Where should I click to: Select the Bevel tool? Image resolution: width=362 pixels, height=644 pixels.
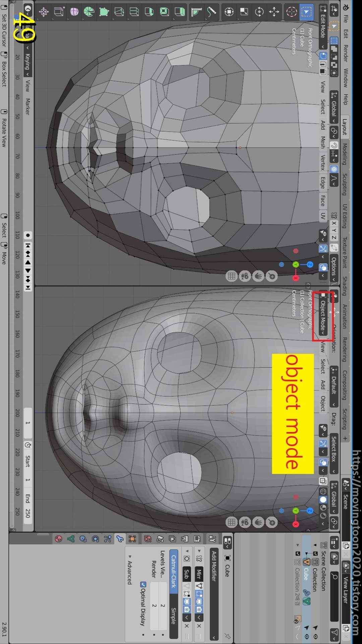(149, 12)
